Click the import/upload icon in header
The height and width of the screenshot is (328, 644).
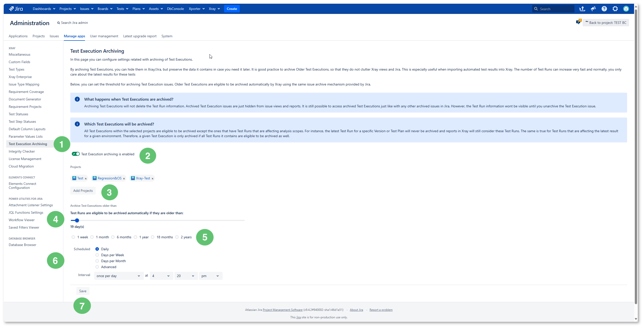pyautogui.click(x=582, y=9)
